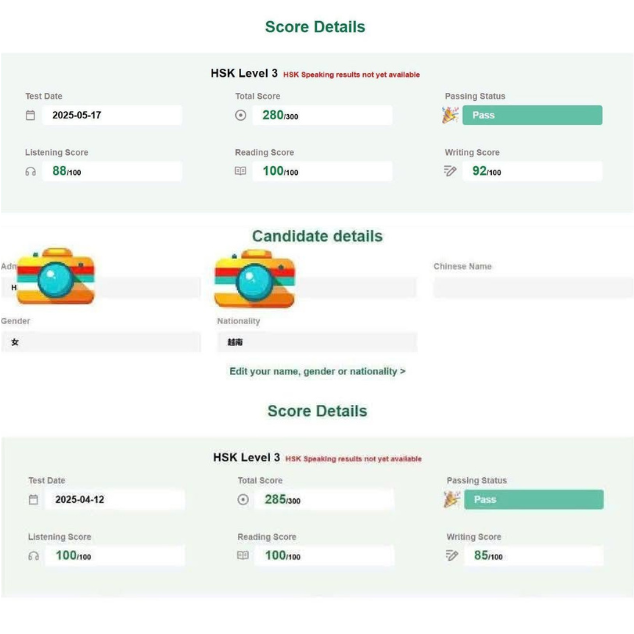Click the pencil icon beside 92/100 writing score
This screenshot has width=634, height=634.
point(450,171)
